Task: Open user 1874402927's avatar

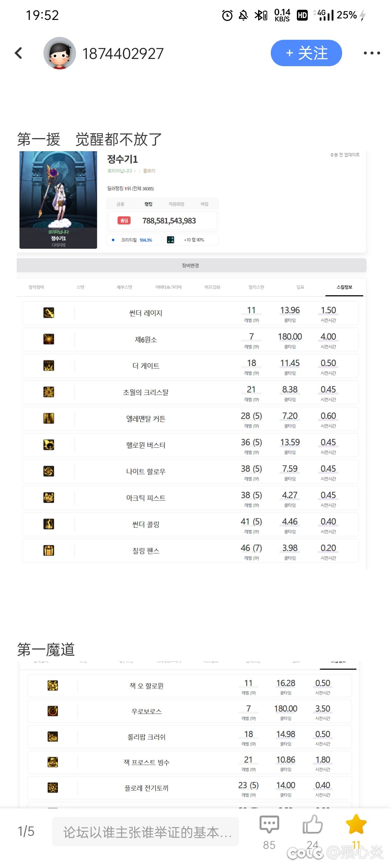Action: click(x=60, y=53)
